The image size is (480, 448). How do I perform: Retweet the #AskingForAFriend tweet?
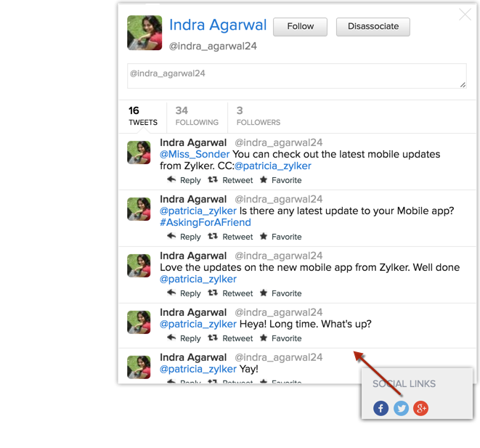coord(230,237)
